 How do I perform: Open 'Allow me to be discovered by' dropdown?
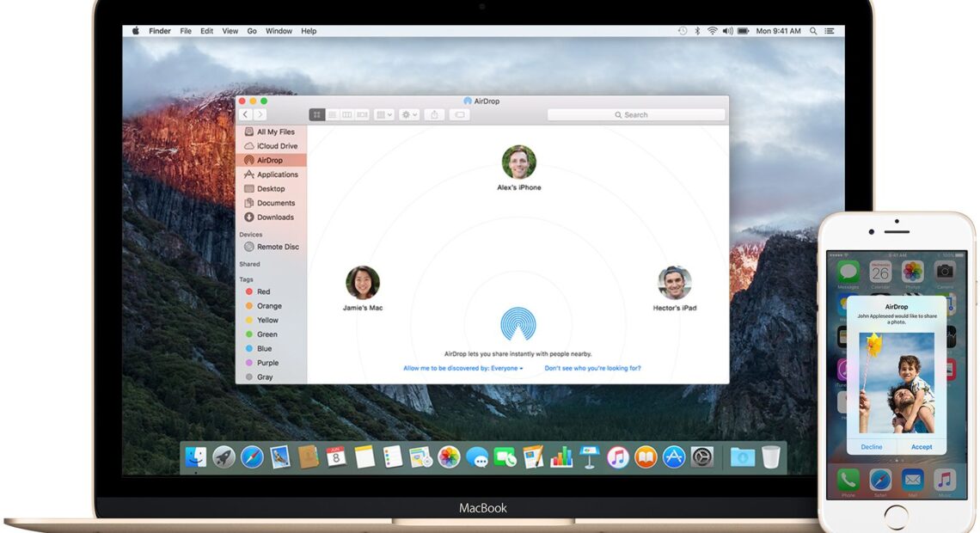click(463, 368)
